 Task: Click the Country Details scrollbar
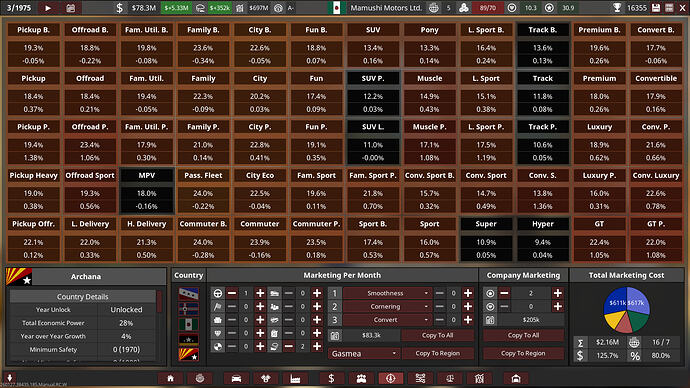[x=159, y=301]
